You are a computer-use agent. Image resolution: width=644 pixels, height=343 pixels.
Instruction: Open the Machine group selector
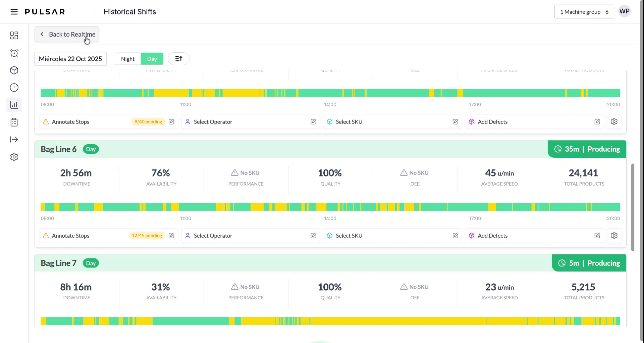pyautogui.click(x=584, y=12)
